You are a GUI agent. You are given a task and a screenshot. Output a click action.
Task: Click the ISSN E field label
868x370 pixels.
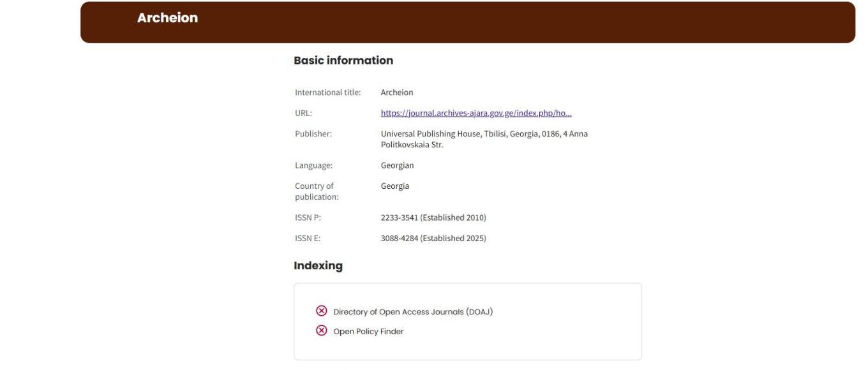point(308,239)
